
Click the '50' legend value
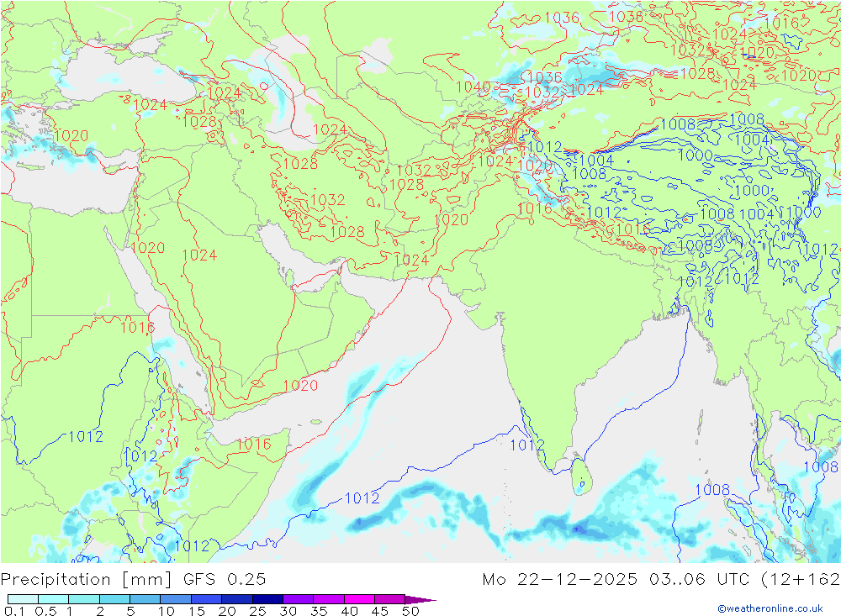(x=411, y=611)
